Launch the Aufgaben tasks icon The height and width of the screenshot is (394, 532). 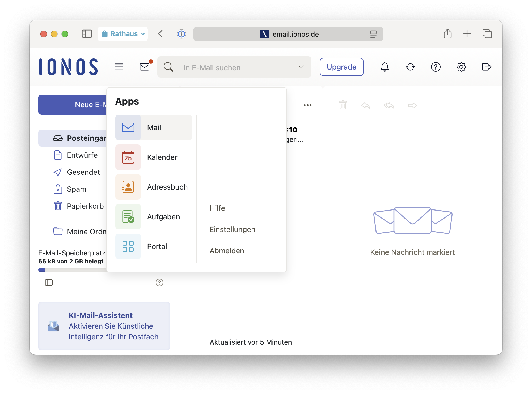coord(128,217)
